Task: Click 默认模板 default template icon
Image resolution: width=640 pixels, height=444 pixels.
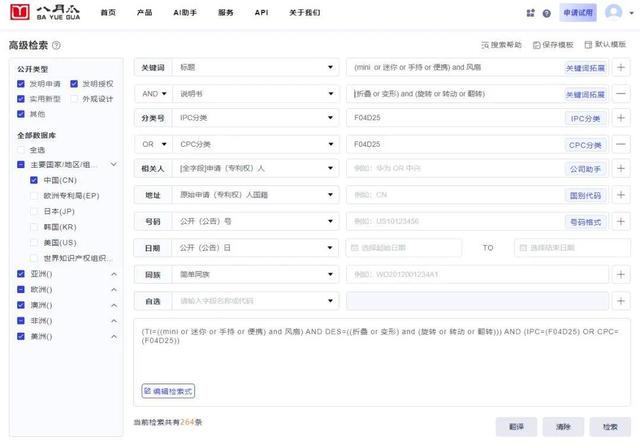Action: [x=588, y=44]
